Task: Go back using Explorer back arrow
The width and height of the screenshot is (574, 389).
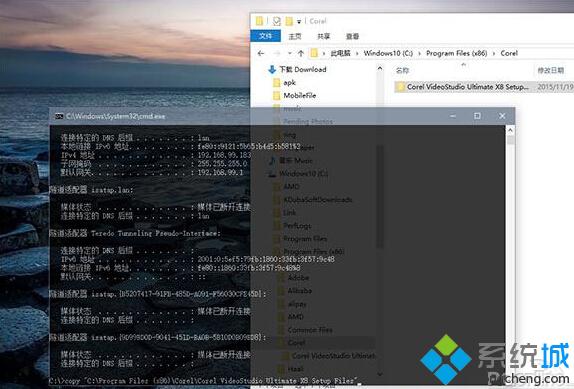Action: tap(261, 53)
